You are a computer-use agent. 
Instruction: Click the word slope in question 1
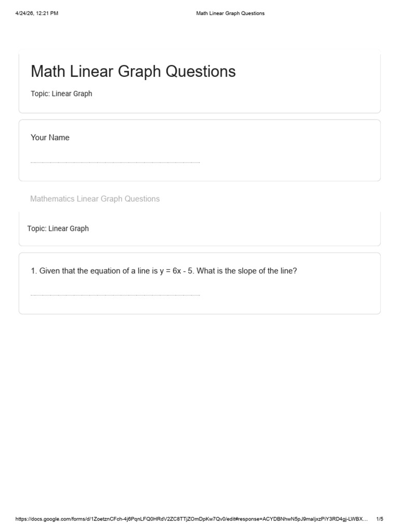(x=247, y=271)
